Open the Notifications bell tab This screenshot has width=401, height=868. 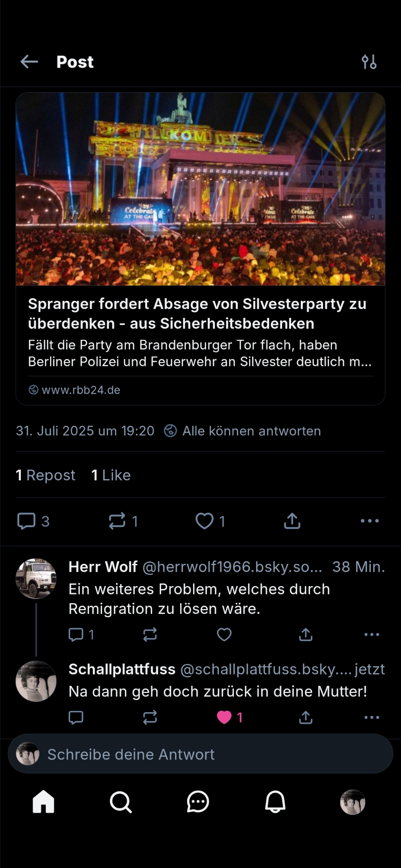275,802
